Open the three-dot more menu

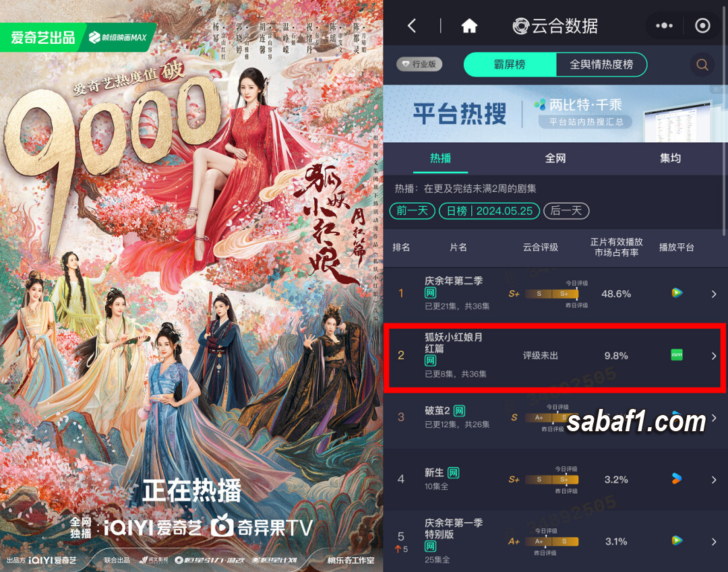tap(664, 26)
